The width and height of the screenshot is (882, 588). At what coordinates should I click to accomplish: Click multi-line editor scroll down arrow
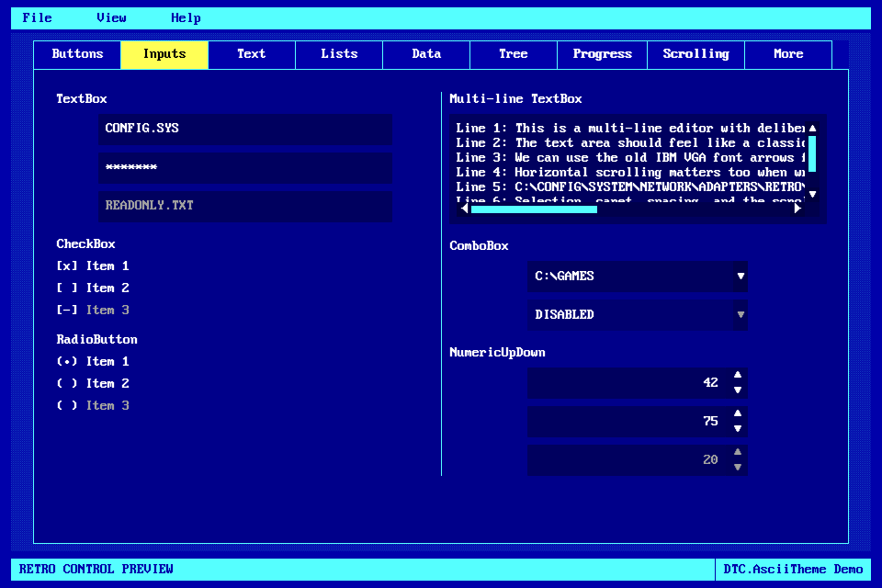813,194
